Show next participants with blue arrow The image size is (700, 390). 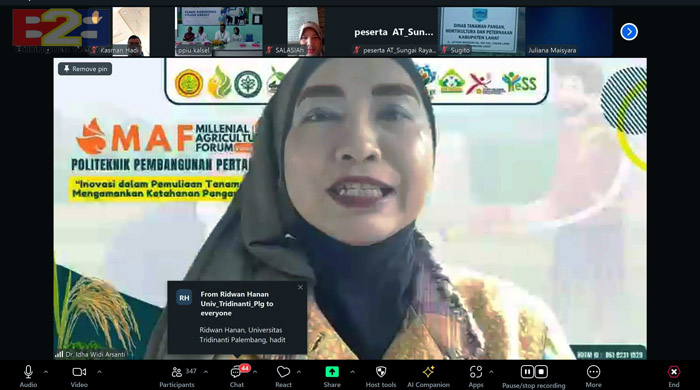point(629,32)
